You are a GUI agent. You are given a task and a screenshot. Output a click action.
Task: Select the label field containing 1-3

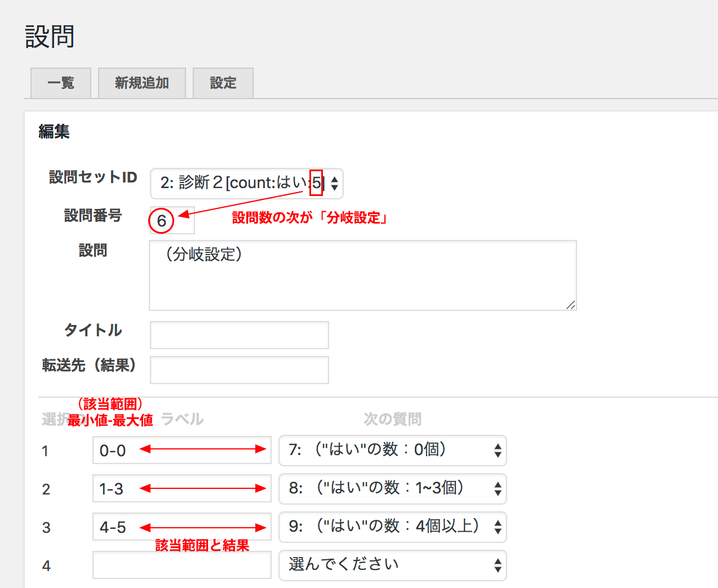[x=181, y=489]
